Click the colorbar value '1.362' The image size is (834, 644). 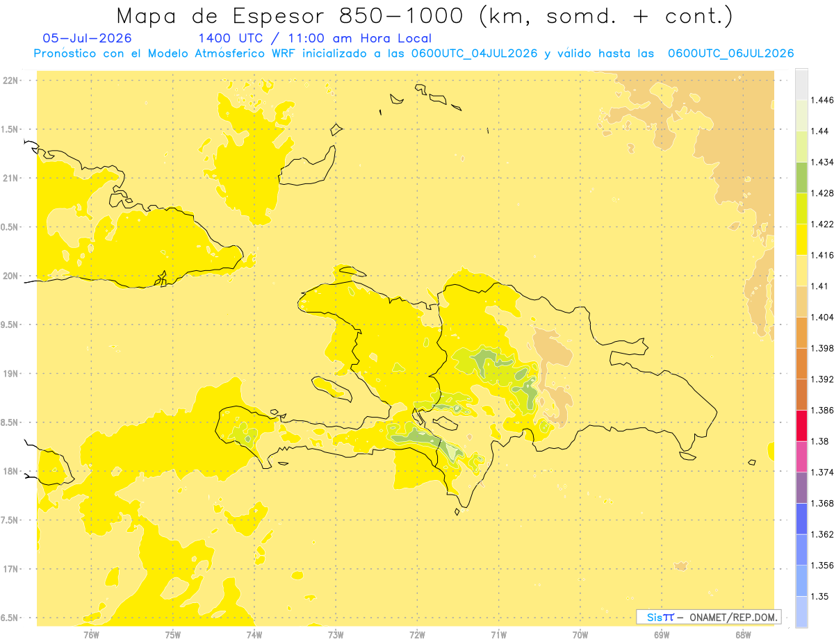point(822,534)
